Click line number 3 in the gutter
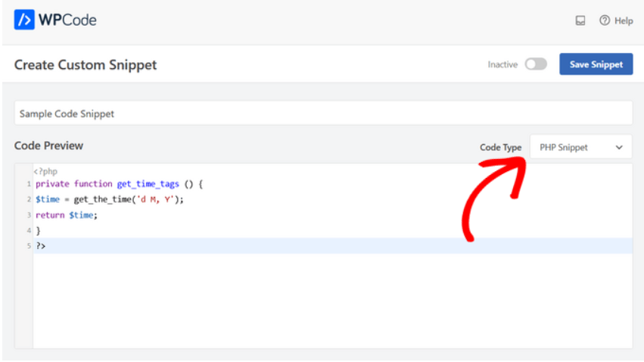 pyautogui.click(x=29, y=215)
